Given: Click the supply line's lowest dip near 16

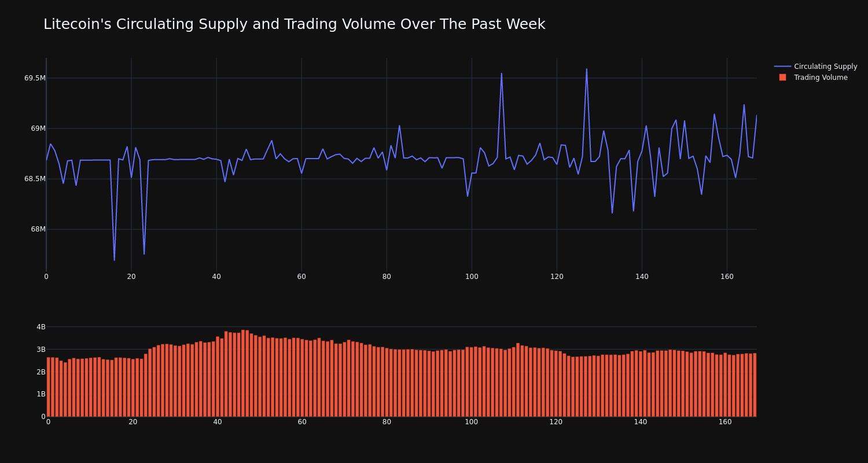Looking at the screenshot, I should (114, 260).
